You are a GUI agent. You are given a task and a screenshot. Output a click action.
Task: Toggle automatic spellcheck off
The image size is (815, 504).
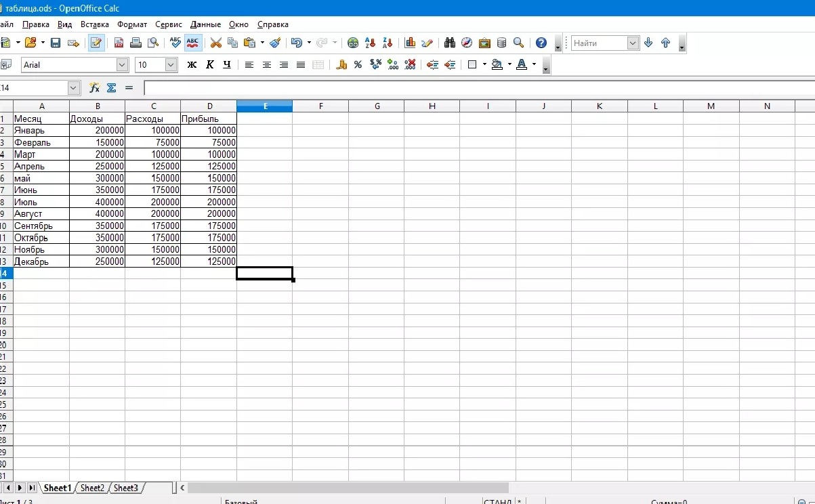tap(192, 42)
